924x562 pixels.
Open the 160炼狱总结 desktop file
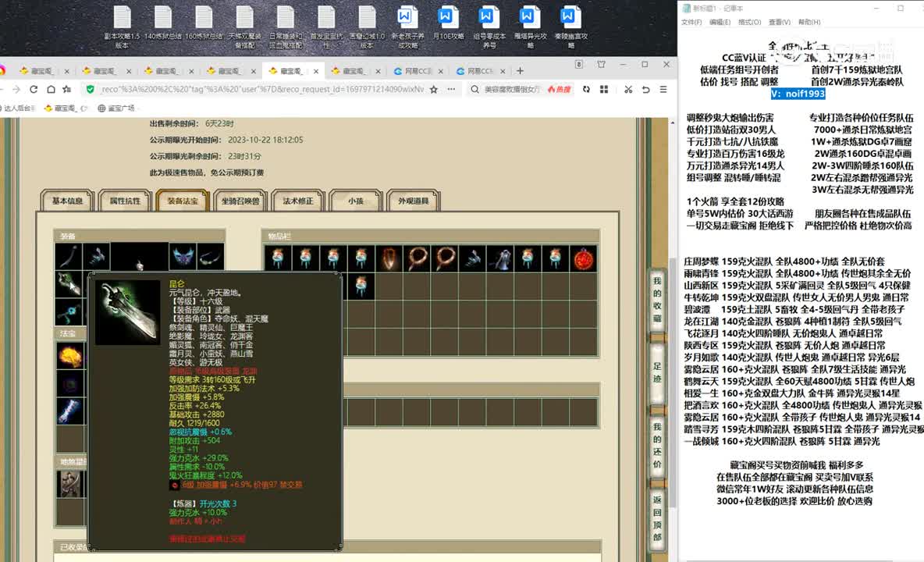click(x=204, y=24)
